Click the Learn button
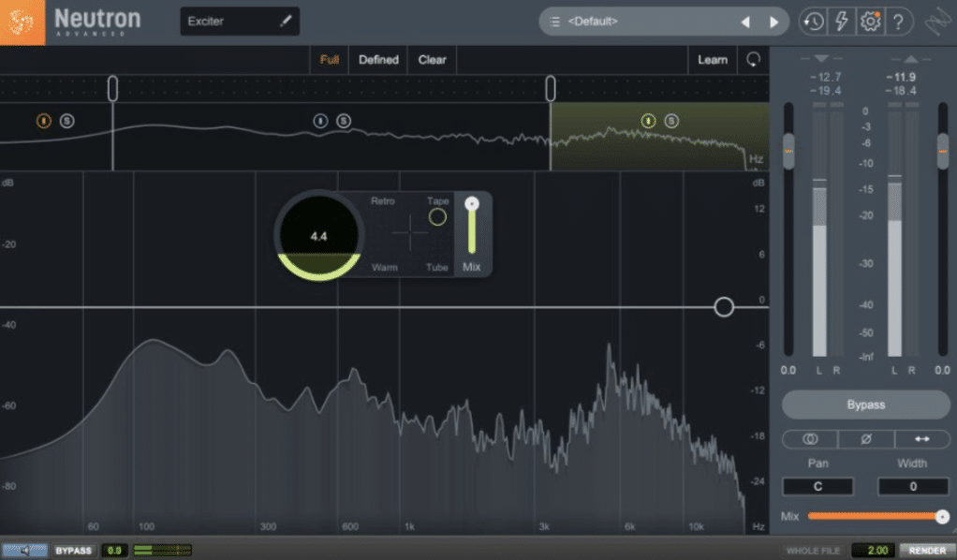The image size is (957, 560). tap(713, 60)
